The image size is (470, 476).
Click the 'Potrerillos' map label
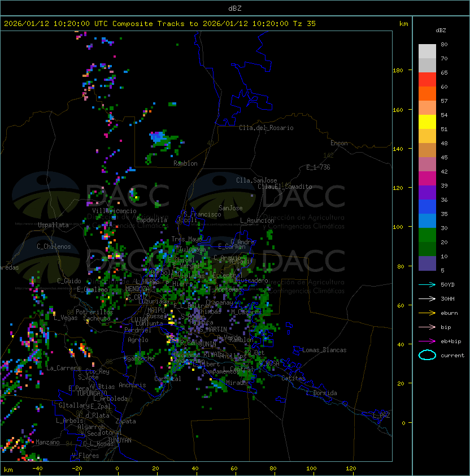94,312
